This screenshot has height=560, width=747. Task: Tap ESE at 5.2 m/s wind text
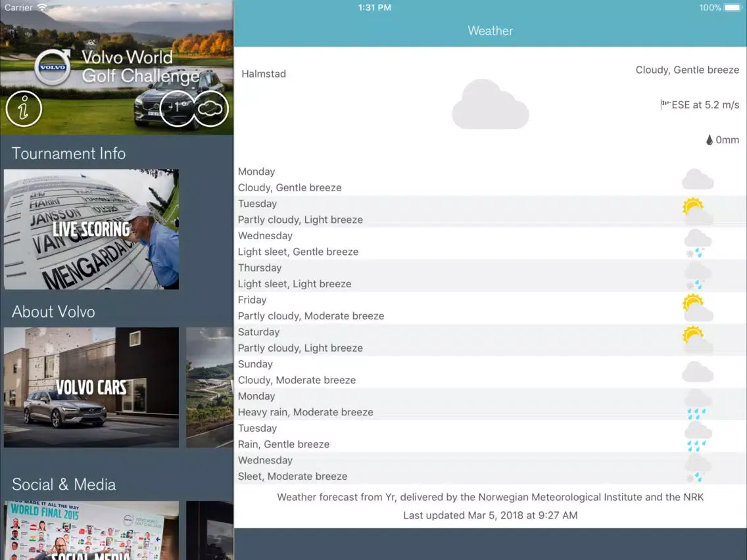coord(705,105)
